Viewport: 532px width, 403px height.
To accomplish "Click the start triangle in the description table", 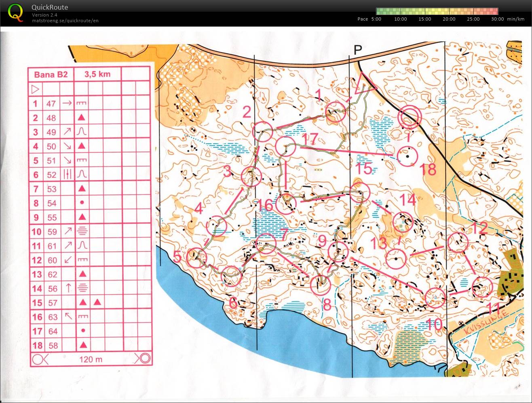I will 35,89.
